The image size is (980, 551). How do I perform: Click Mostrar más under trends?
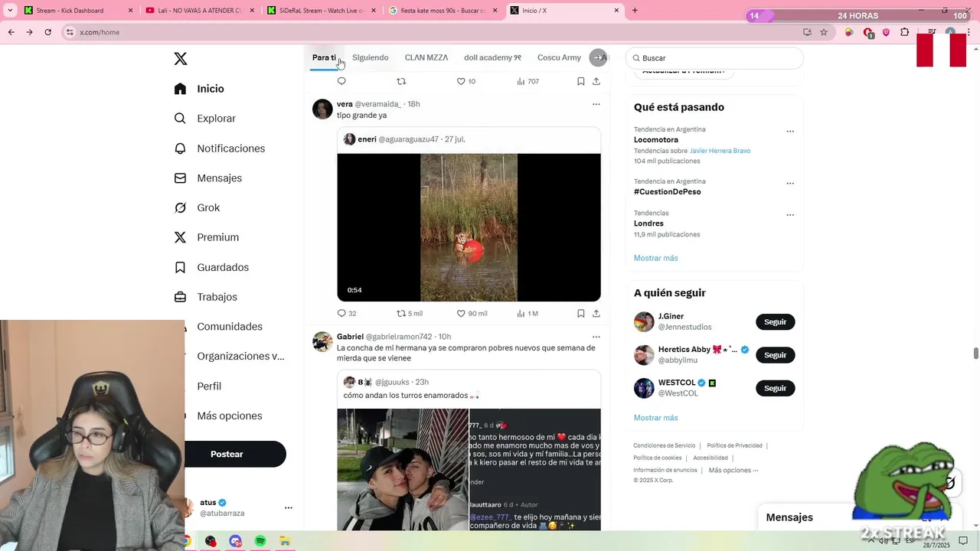(x=655, y=258)
